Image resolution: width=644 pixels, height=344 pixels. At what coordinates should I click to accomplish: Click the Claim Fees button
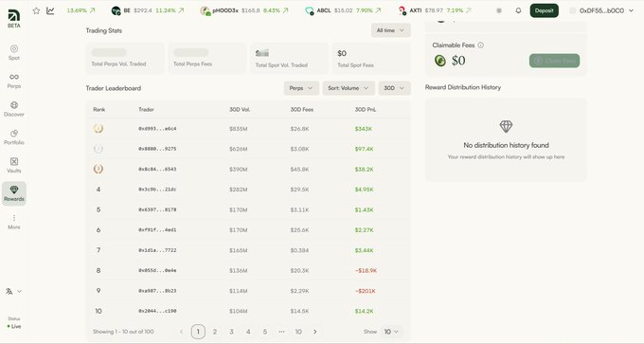(554, 61)
